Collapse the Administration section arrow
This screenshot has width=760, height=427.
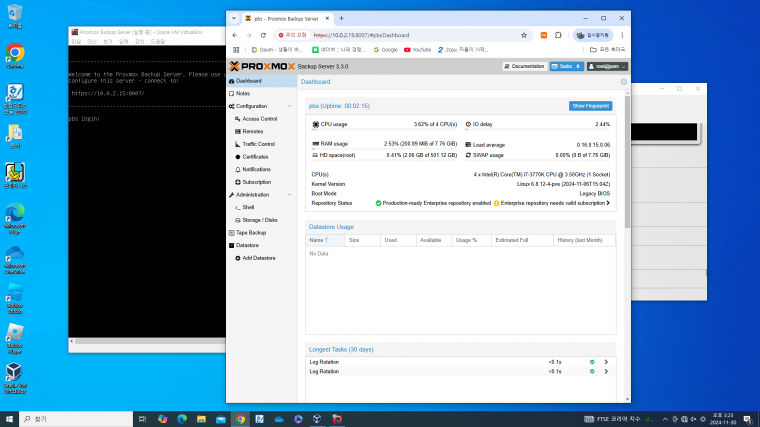pos(289,195)
